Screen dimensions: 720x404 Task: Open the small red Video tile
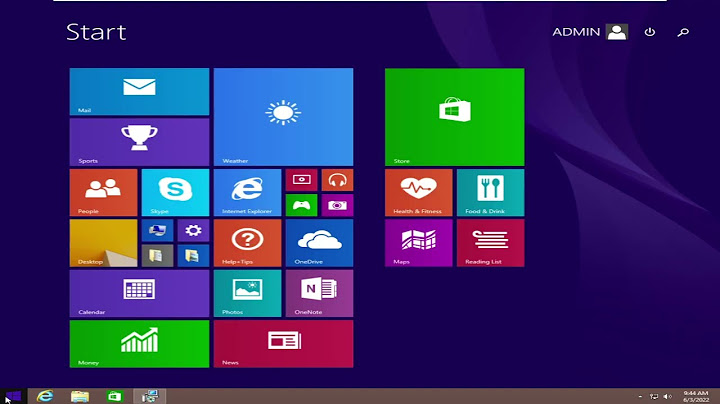tap(301, 180)
